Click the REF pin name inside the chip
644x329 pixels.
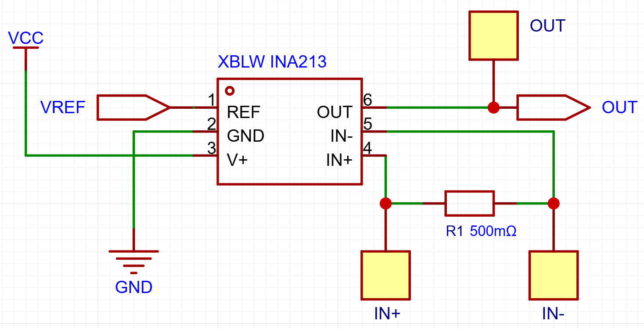(244, 112)
